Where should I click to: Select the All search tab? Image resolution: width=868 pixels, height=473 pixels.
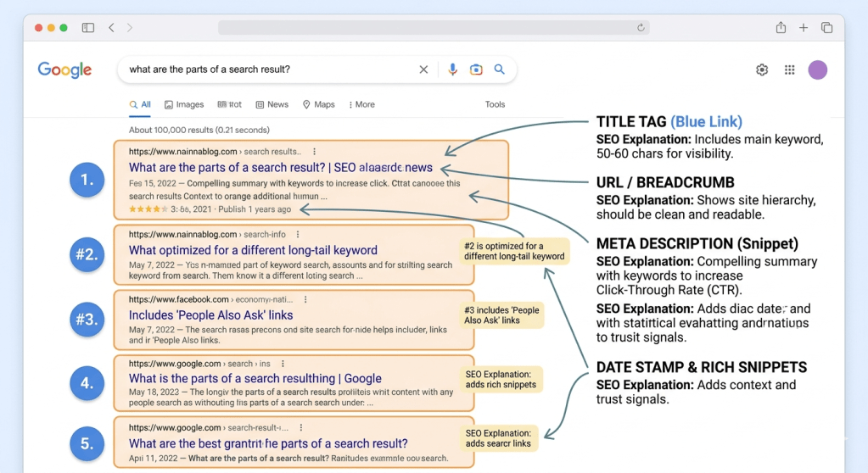[x=140, y=104]
